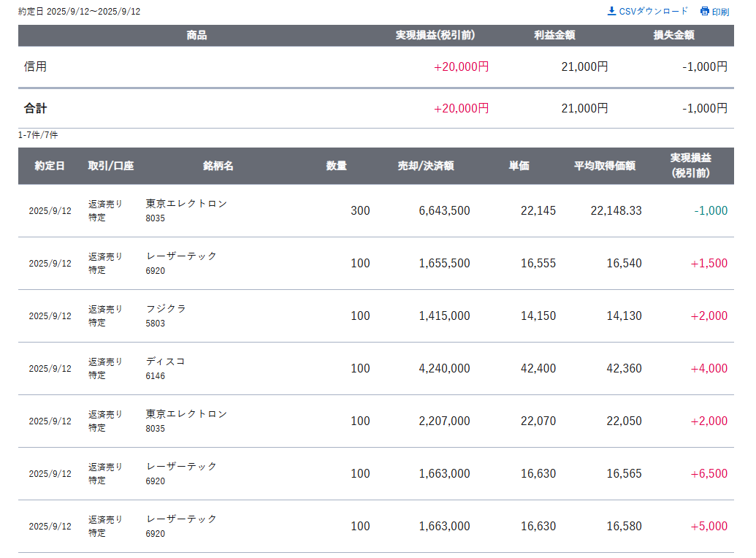This screenshot has width=756, height=558.
Task: Click 東京エレクトロン in the 300-share row
Action: [187, 204]
